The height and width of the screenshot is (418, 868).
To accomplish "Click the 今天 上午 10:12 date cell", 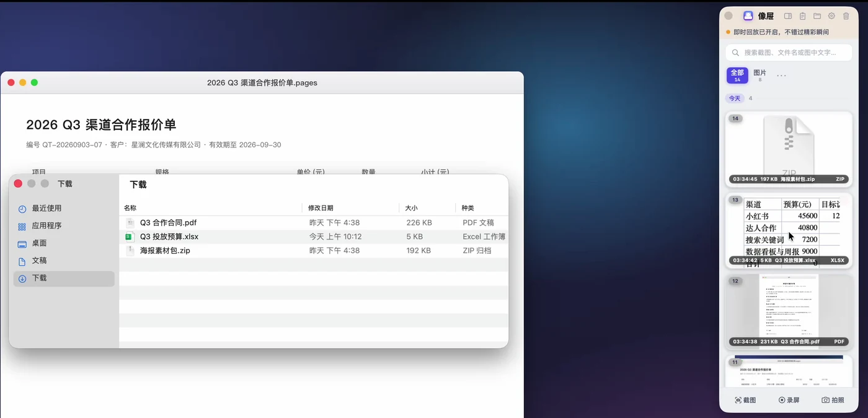I will pos(335,237).
